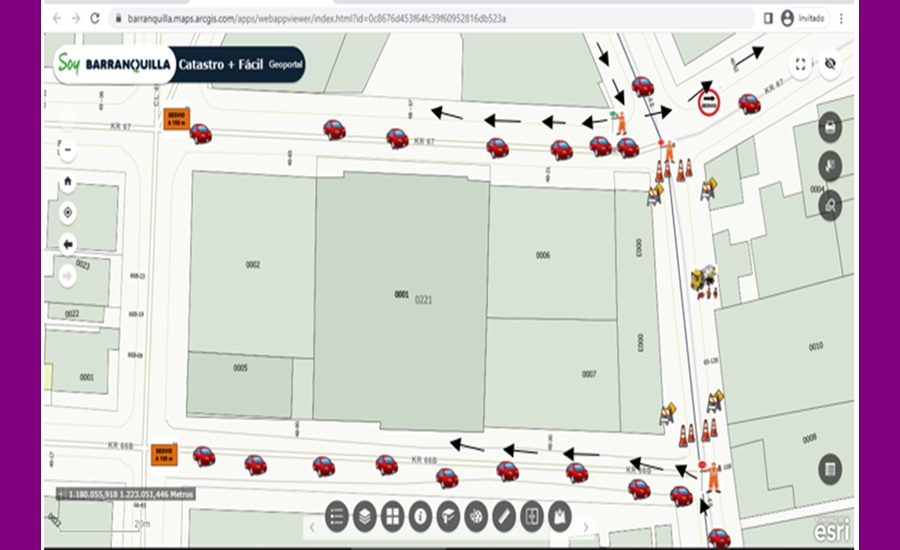
Task: Click the Invitado profile button
Action: (x=803, y=18)
